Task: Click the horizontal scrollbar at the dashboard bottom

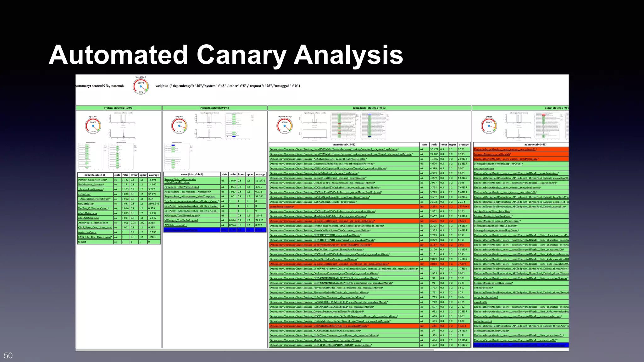Action: (x=255, y=350)
